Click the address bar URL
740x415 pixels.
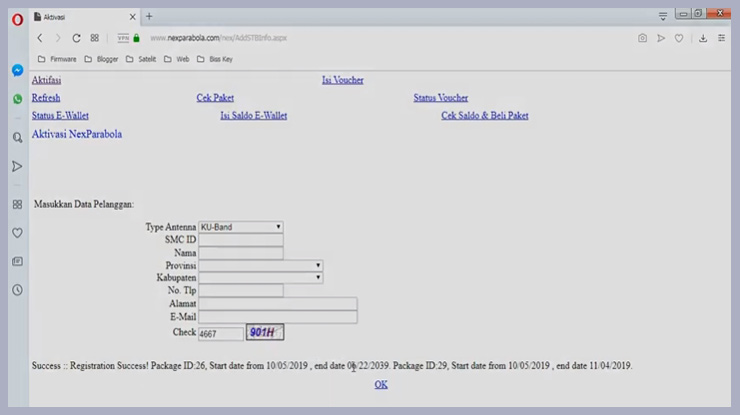tap(219, 38)
